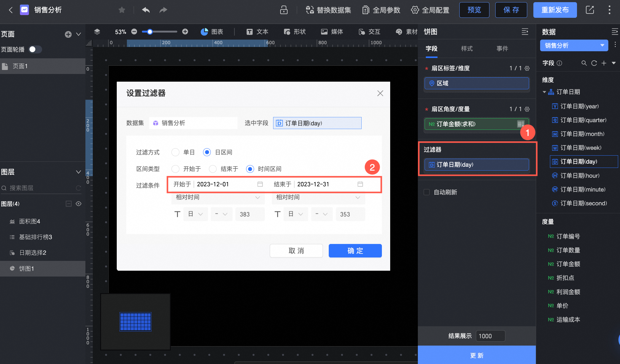Add a new page with the plus icon
620x364 pixels.
pos(68,34)
